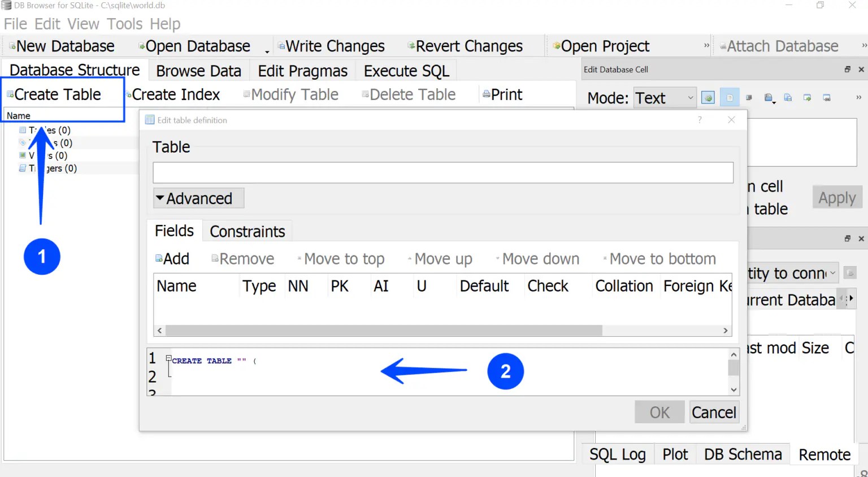The height and width of the screenshot is (477, 868).
Task: Click the copy cell contents icon
Action: 807,97
